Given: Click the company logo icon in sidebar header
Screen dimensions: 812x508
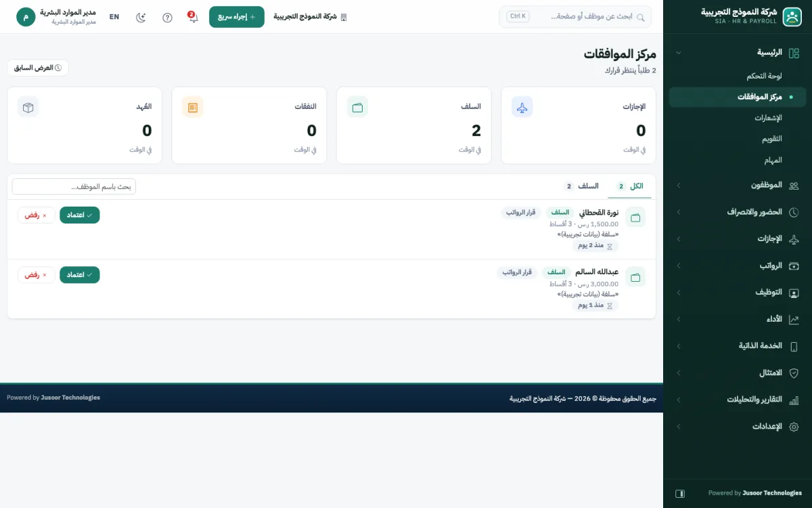Looking at the screenshot, I should 792,17.
